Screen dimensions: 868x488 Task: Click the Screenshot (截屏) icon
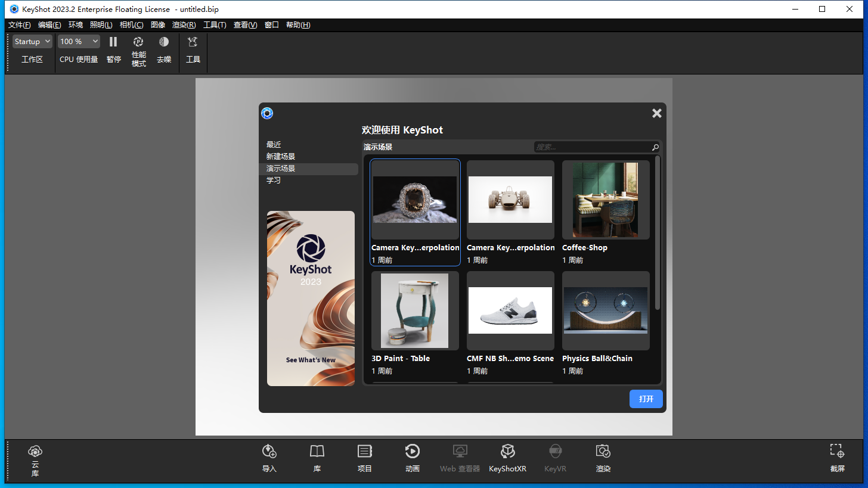pos(837,451)
